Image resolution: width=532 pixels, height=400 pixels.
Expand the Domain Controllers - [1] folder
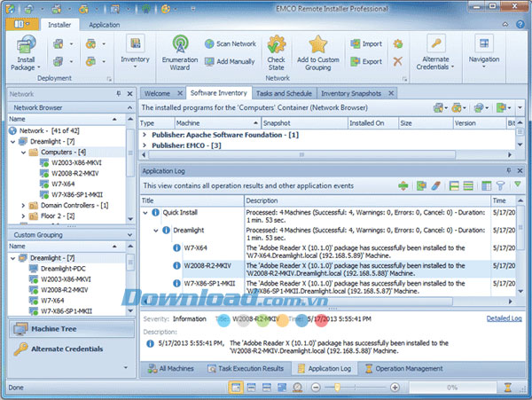coord(23,205)
